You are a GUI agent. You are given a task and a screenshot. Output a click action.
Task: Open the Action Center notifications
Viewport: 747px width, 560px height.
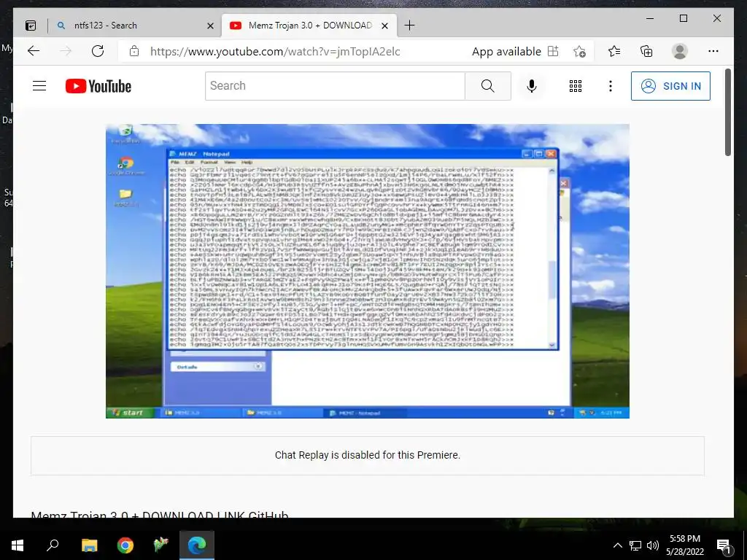(x=724, y=545)
